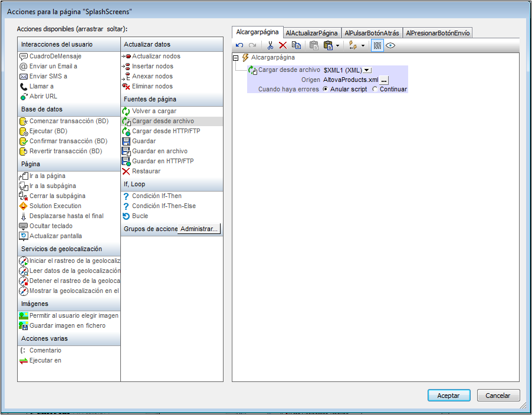Select the Revertir transacción (BD) icon
This screenshot has height=415, width=532.
coord(24,151)
